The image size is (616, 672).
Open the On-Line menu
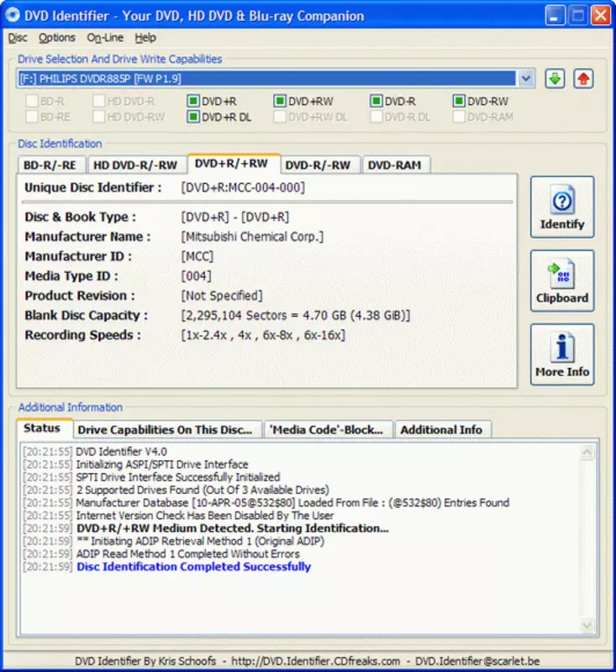pos(105,38)
